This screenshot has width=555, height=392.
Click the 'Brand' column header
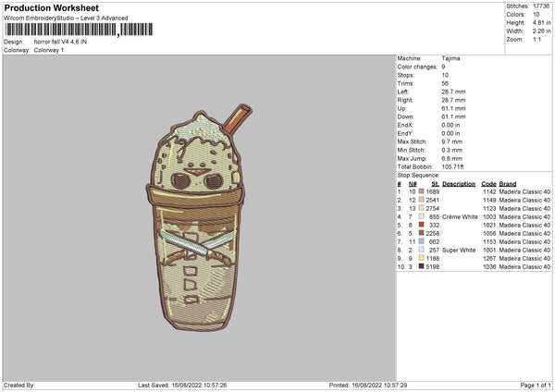pos(508,184)
